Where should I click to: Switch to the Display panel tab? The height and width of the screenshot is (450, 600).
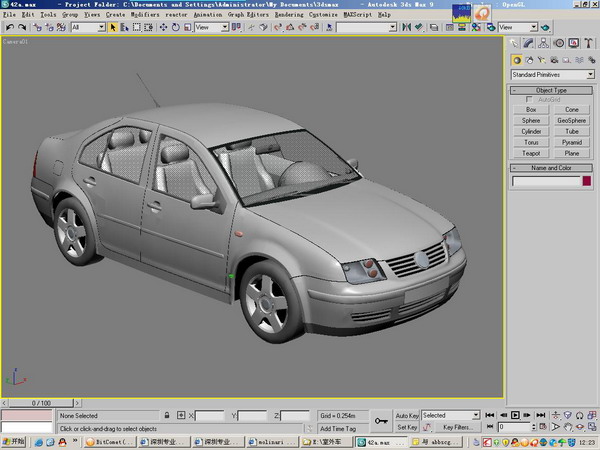click(573, 43)
